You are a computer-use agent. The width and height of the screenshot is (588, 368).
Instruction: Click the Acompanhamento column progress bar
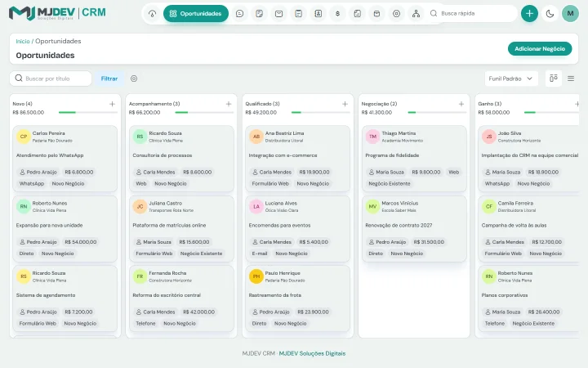[x=204, y=112]
